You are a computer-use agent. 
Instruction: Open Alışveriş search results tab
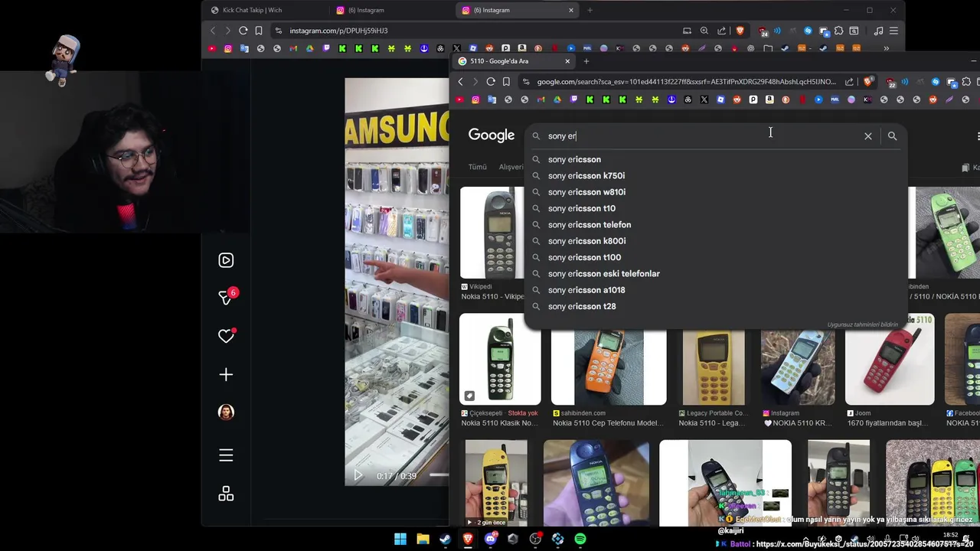pyautogui.click(x=511, y=167)
